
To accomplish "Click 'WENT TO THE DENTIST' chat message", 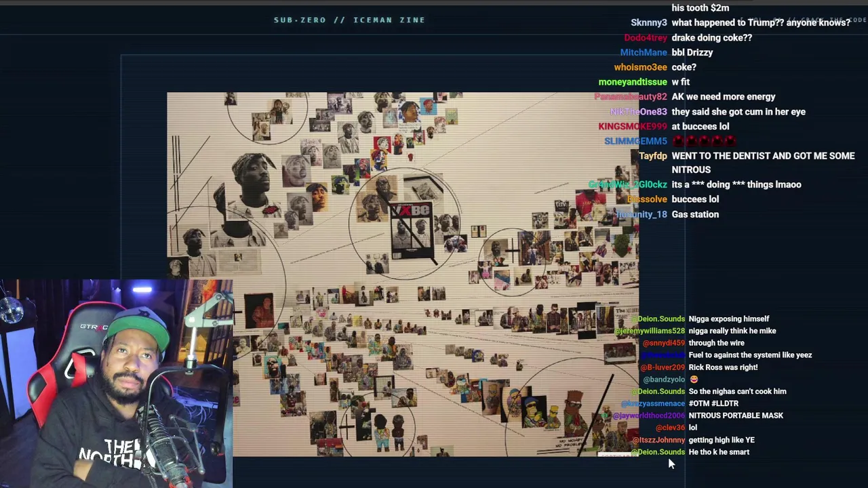I will point(763,163).
